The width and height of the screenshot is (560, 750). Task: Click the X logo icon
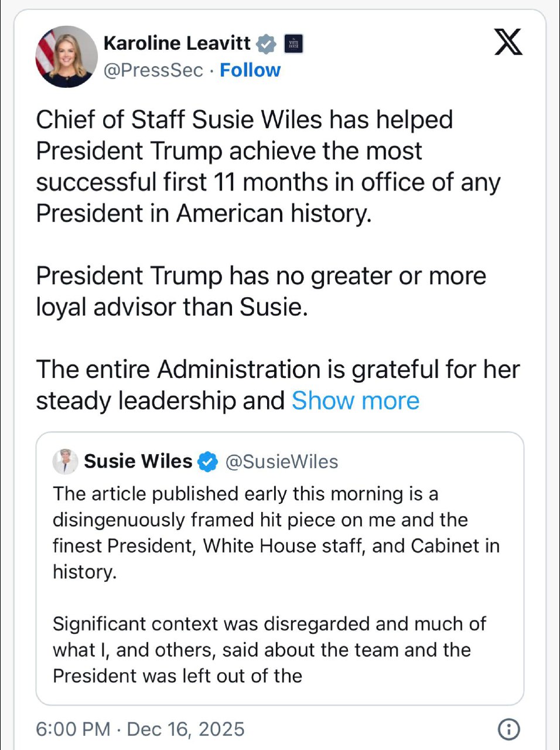coord(508,42)
